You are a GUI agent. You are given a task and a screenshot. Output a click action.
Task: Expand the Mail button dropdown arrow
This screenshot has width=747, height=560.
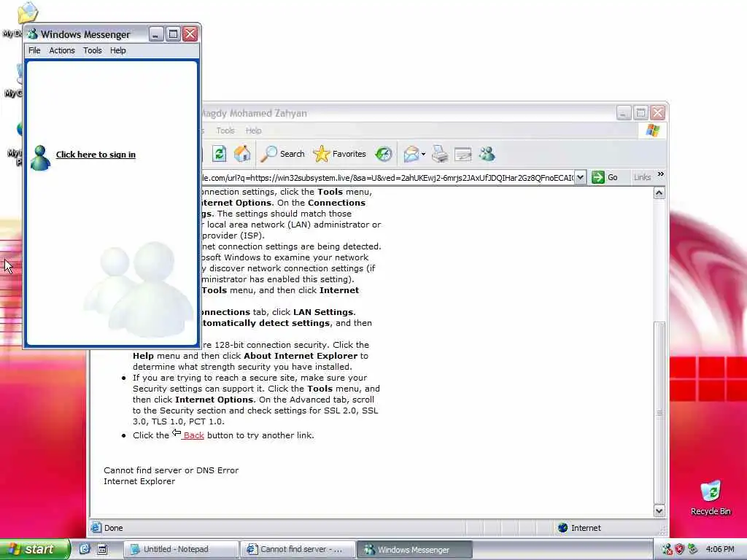point(424,155)
